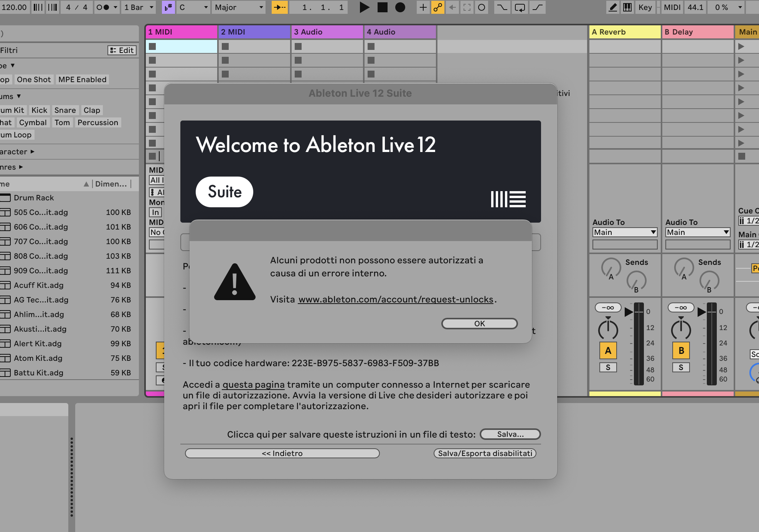Click the Session Record circle button
The height and width of the screenshot is (532, 759).
482,7
